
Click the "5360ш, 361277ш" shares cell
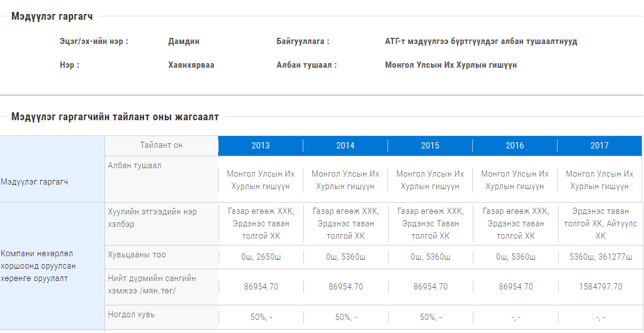(600, 257)
